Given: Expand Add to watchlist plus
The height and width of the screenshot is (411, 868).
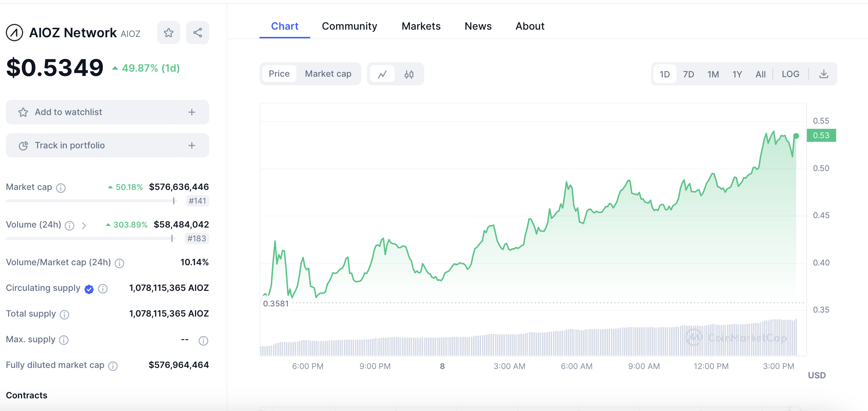Looking at the screenshot, I should [192, 112].
